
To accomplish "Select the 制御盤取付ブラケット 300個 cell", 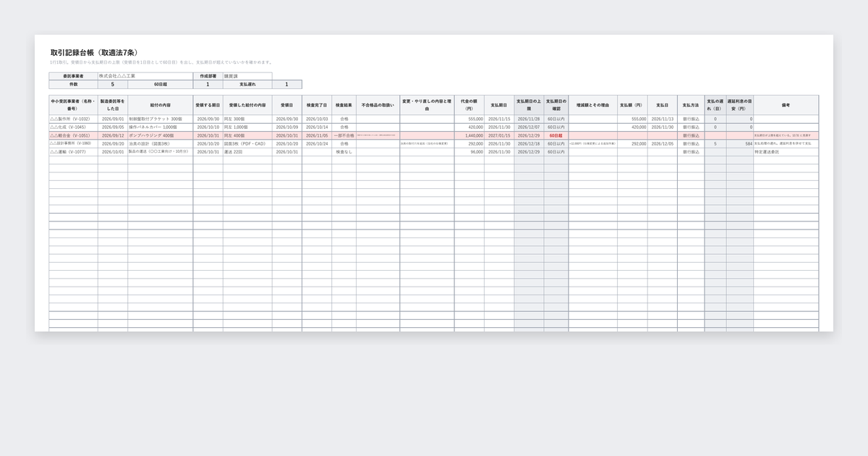I will pos(161,119).
